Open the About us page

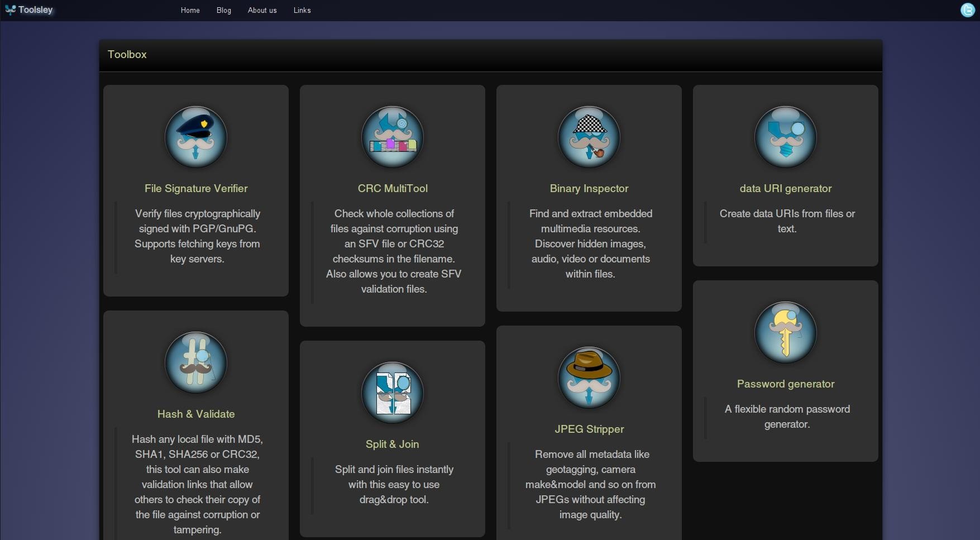tap(262, 11)
